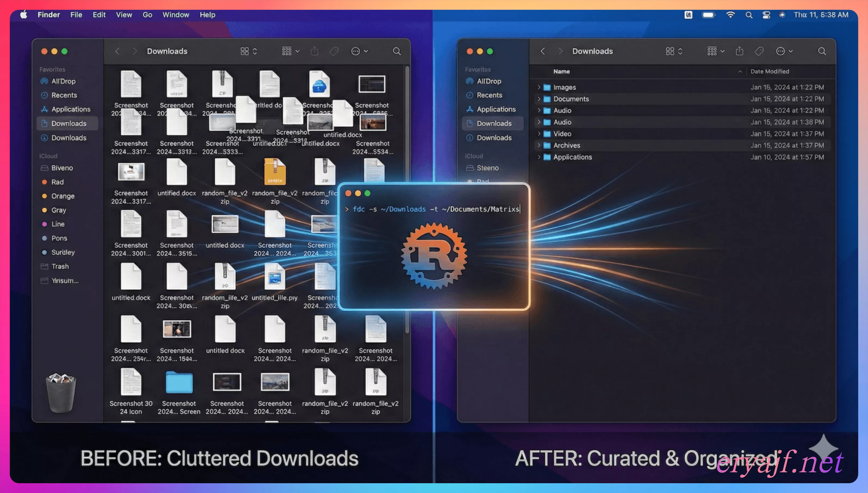Click back arrow in right Finder window

point(542,51)
